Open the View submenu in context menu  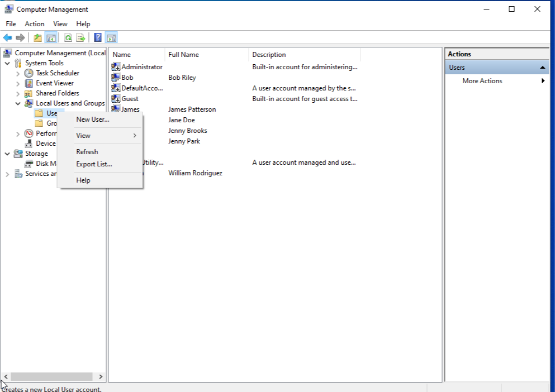pos(100,136)
